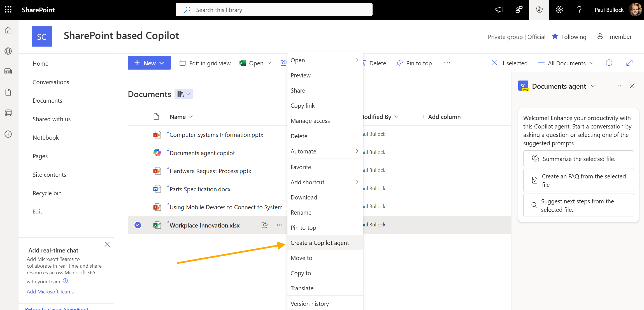Select the Summarize the selected file prompt
This screenshot has width=644, height=310.
578,159
